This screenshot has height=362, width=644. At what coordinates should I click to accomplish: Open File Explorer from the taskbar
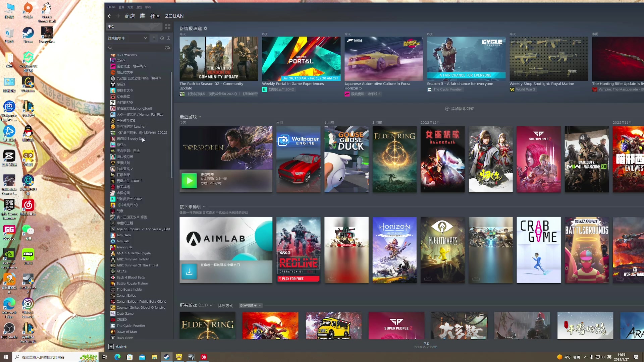click(154, 357)
